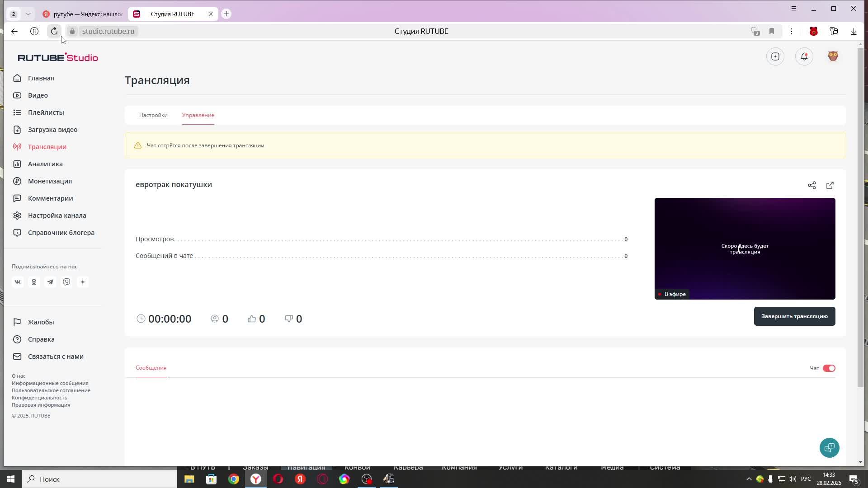
Task: Click the stream preview thumbnail
Action: tap(745, 249)
